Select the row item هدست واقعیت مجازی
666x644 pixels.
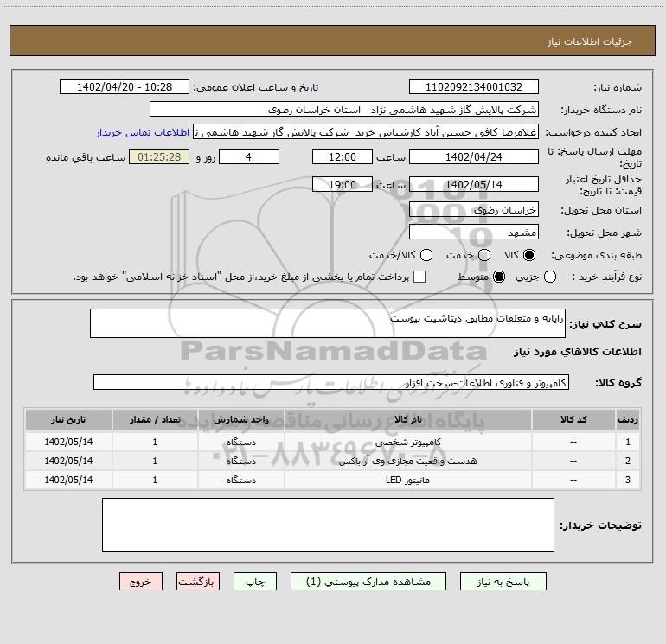tap(407, 461)
